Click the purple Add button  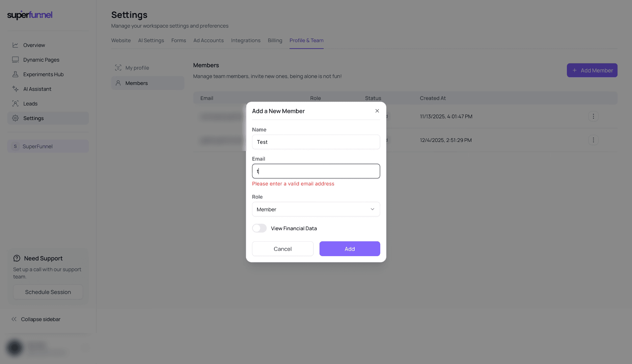(x=350, y=249)
